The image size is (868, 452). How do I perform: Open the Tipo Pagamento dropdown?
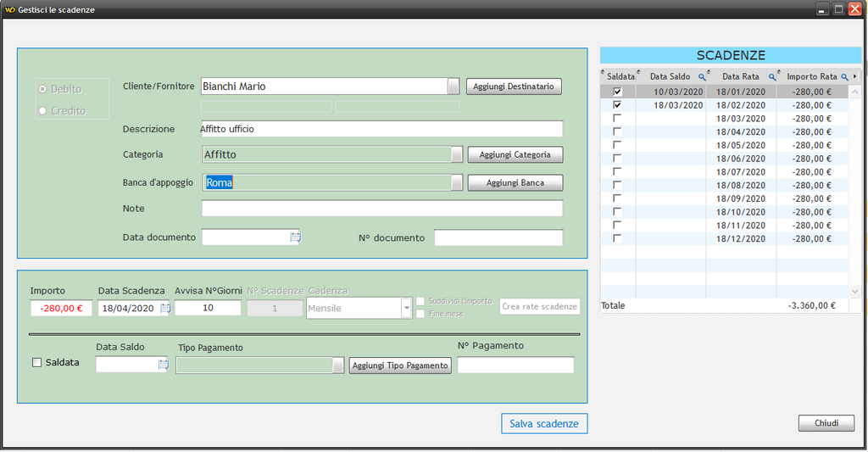pos(339,365)
